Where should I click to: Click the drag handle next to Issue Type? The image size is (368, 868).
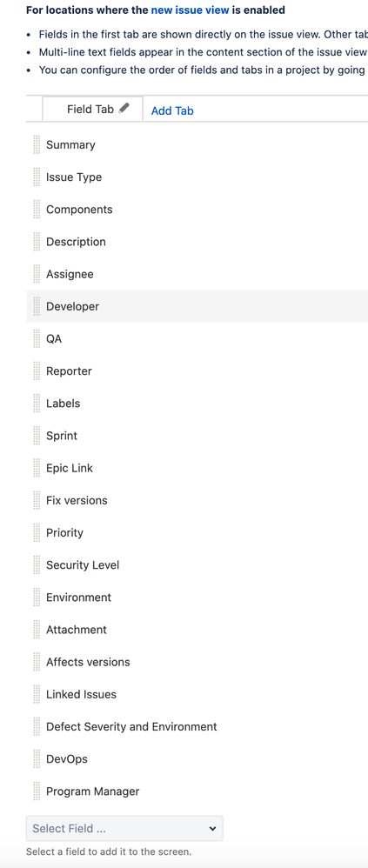click(x=37, y=177)
